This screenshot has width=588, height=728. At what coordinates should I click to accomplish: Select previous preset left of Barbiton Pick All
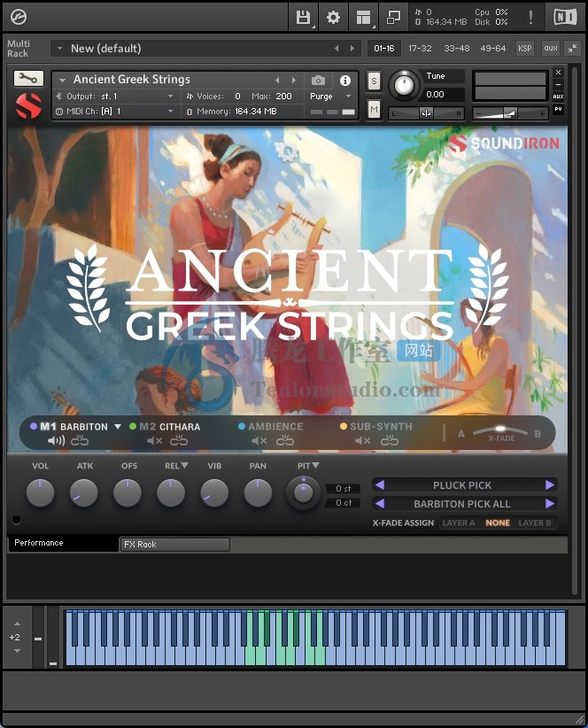tap(380, 503)
